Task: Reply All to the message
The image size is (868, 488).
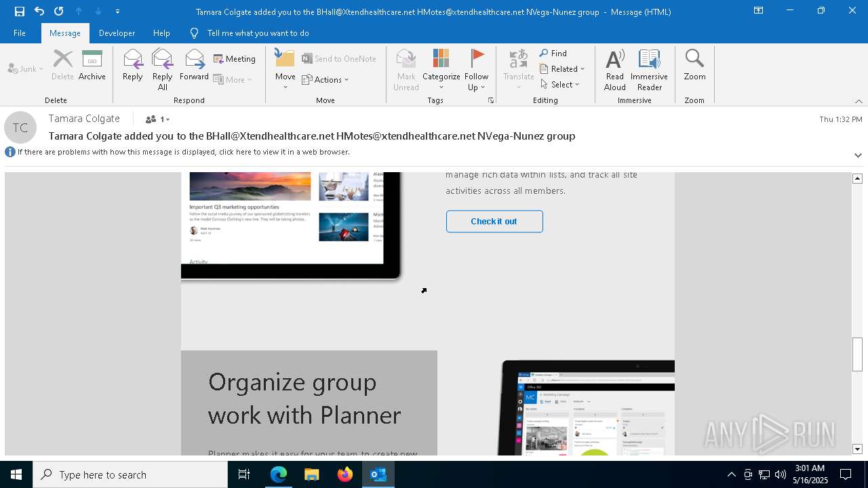Action: click(163, 70)
